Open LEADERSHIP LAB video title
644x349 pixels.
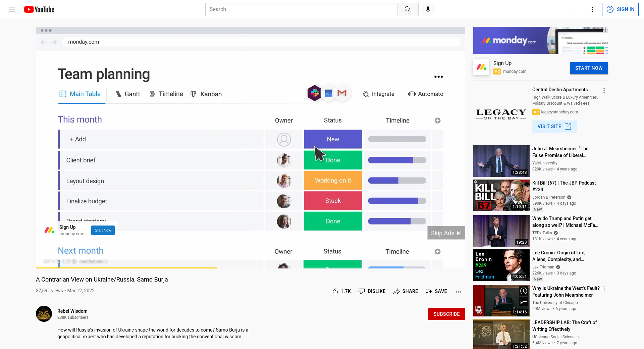(x=565, y=326)
